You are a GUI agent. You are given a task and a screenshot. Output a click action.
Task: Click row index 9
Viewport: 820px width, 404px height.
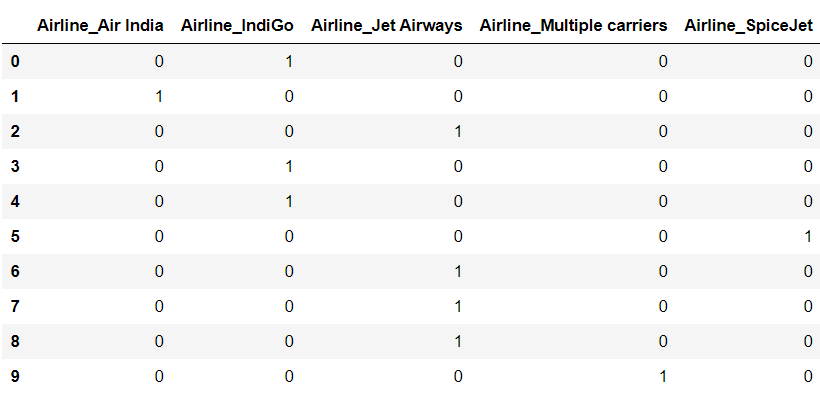[15, 377]
